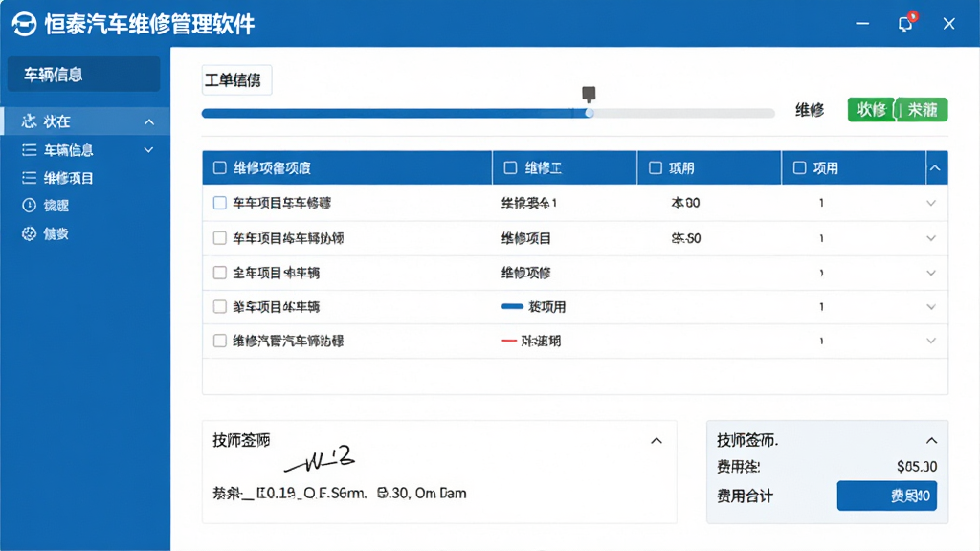Click the gear icon in the sidebar
The width and height of the screenshot is (980, 551).
[30, 233]
